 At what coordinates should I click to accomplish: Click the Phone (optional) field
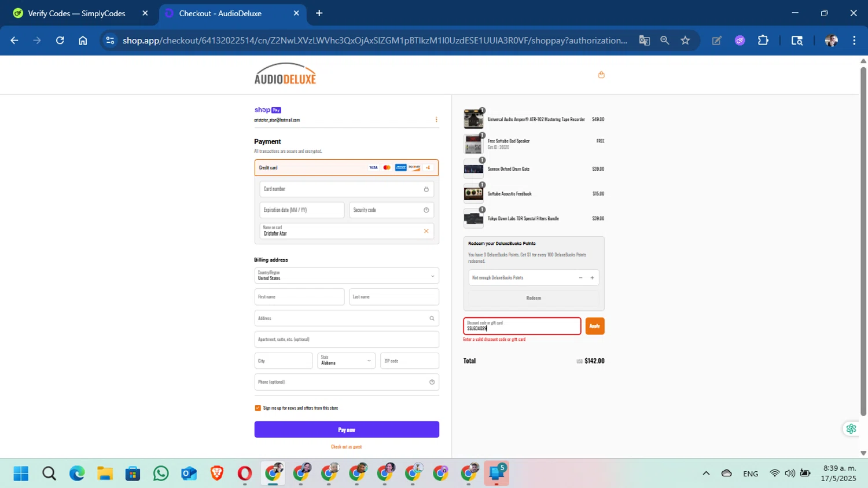pos(347,382)
